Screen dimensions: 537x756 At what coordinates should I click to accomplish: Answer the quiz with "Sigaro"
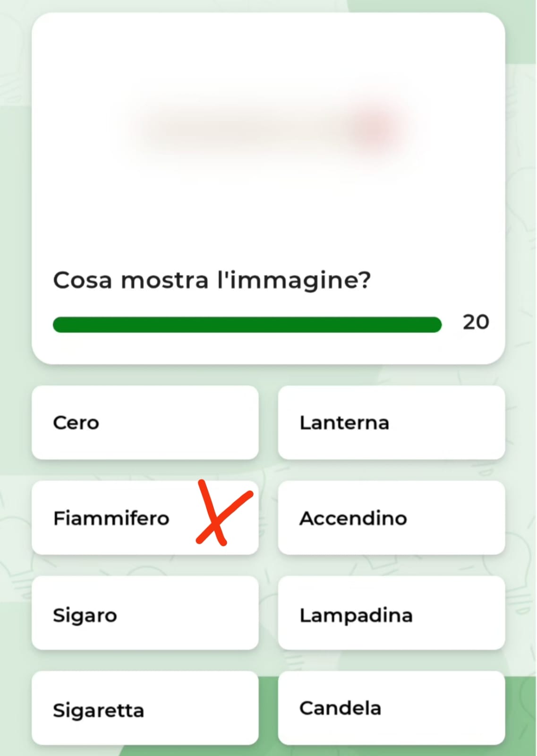tap(145, 613)
